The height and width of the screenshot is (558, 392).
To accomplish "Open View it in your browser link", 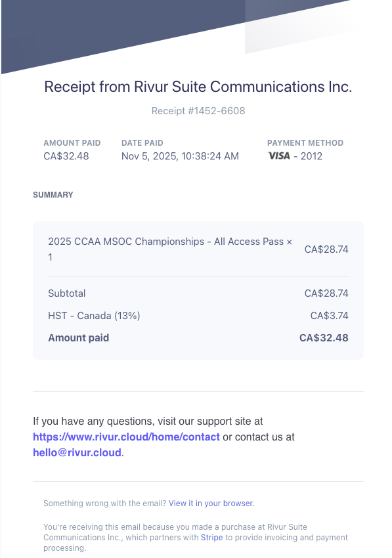I will pos(211,504).
